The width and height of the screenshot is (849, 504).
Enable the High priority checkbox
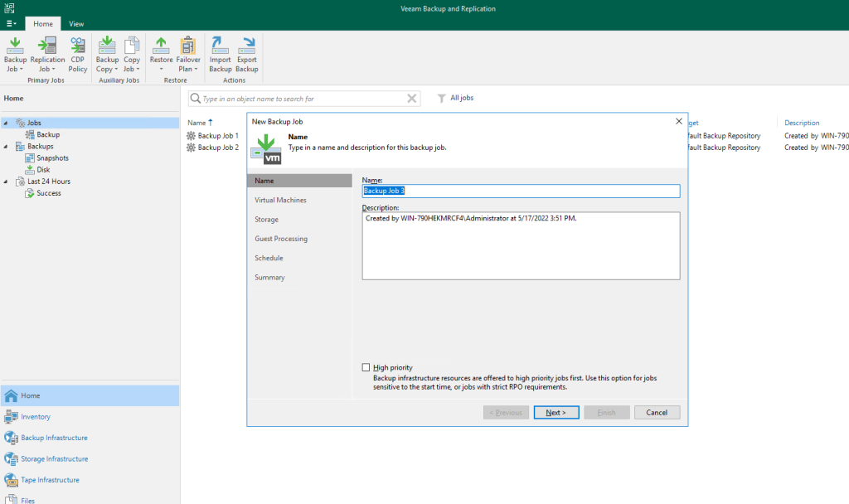point(366,367)
